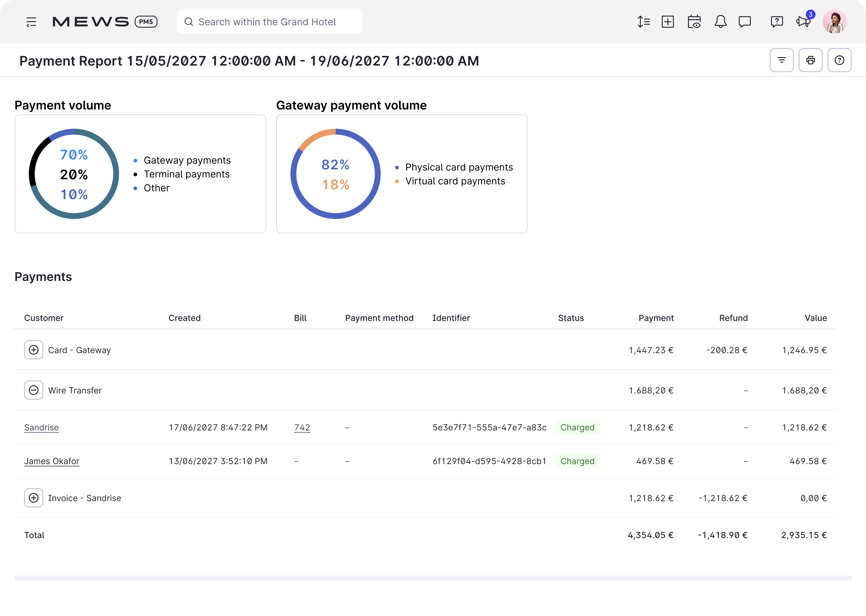Open the Sandrise customer link

tap(41, 427)
